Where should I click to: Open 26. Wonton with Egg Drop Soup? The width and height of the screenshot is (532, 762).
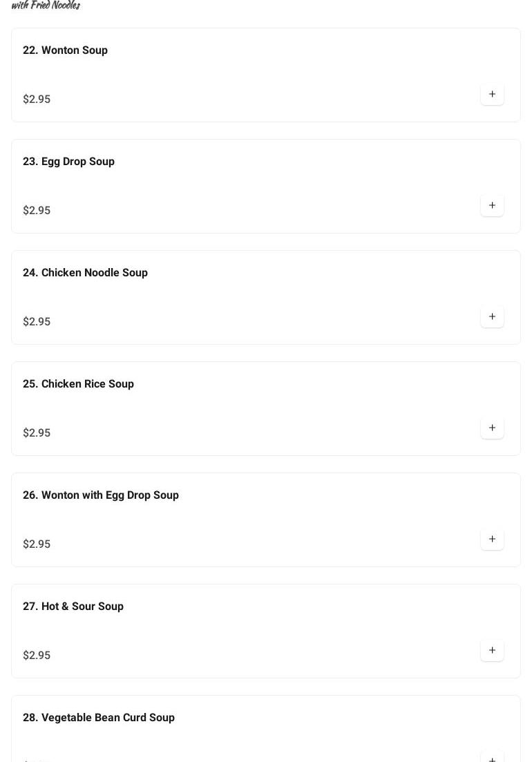101,495
